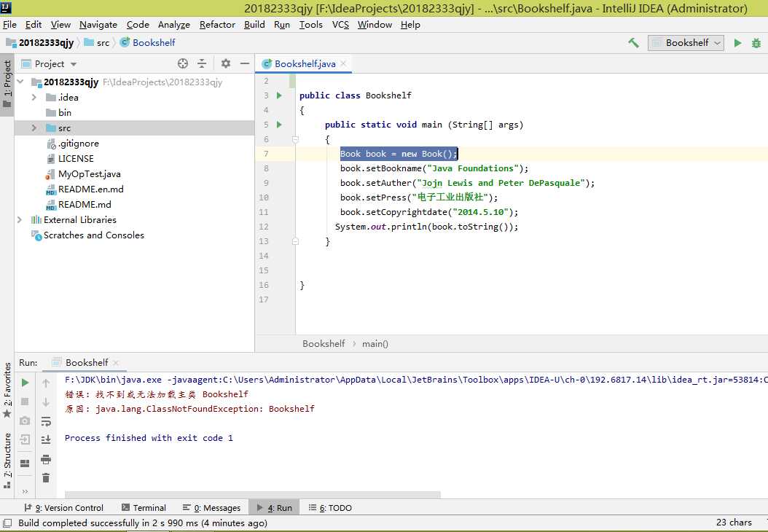Click the up stack trace arrow

[46, 383]
